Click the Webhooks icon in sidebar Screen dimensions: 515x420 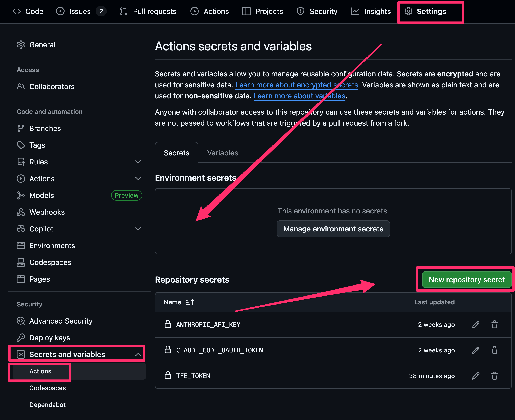(21, 212)
